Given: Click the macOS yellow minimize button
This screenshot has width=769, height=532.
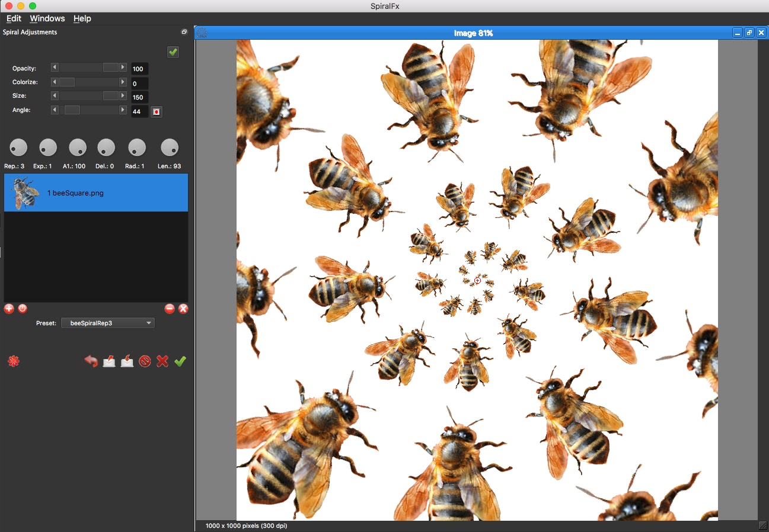Looking at the screenshot, I should pos(21,6).
